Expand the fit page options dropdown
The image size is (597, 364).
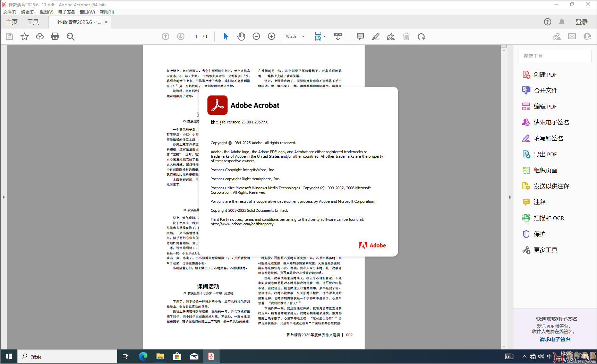point(325,36)
